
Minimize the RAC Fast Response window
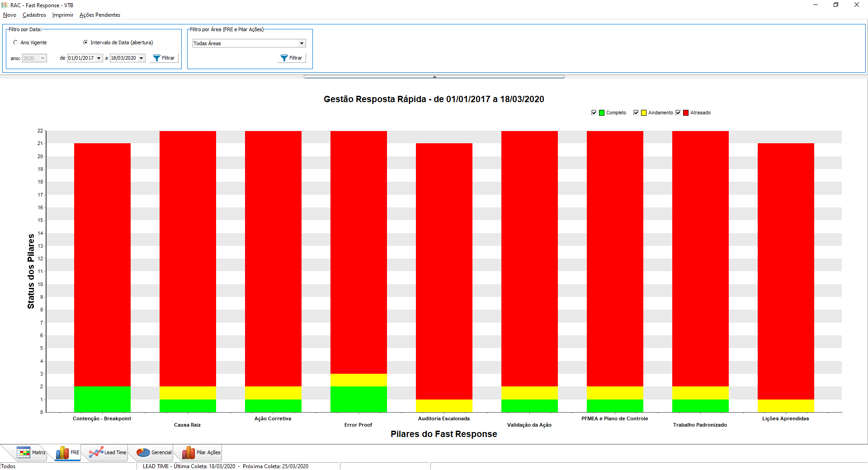816,5
